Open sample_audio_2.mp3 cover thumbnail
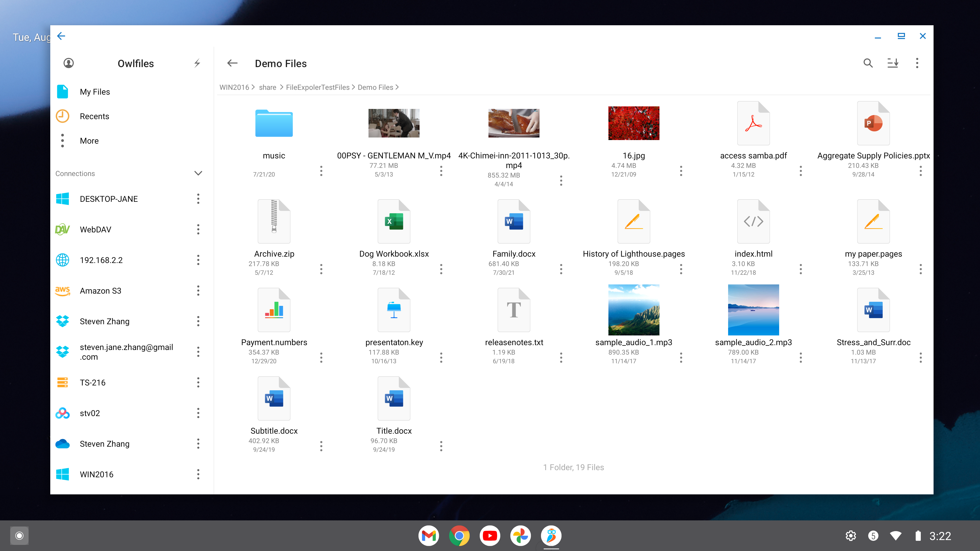The height and width of the screenshot is (551, 980). 753,310
